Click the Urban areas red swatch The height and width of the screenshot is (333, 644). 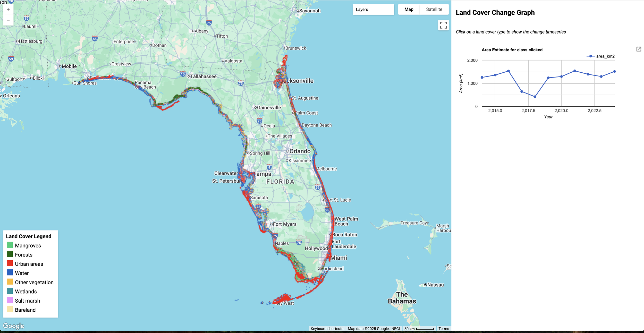pyautogui.click(x=10, y=263)
